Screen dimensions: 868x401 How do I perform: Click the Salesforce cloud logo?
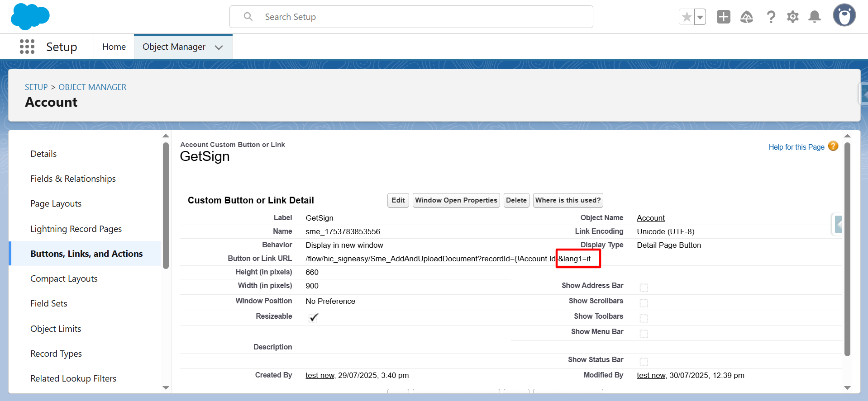pyautogui.click(x=30, y=17)
